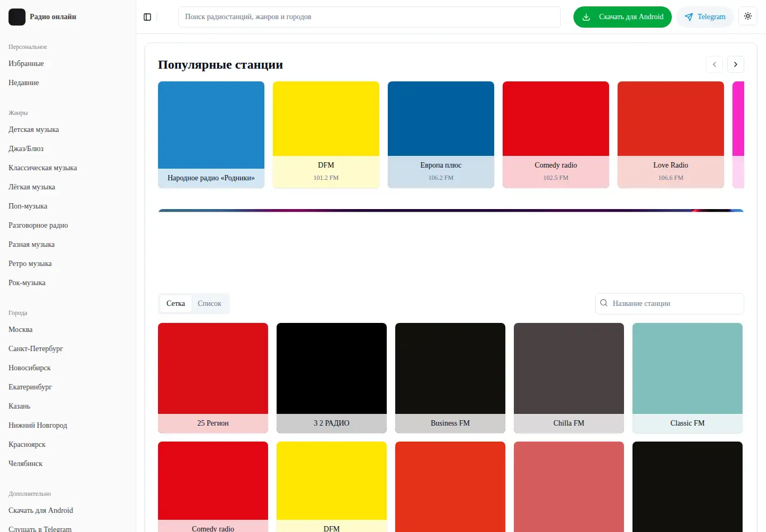766x532 pixels.
Task: Click the download icon in the Android button
Action: [x=586, y=17]
